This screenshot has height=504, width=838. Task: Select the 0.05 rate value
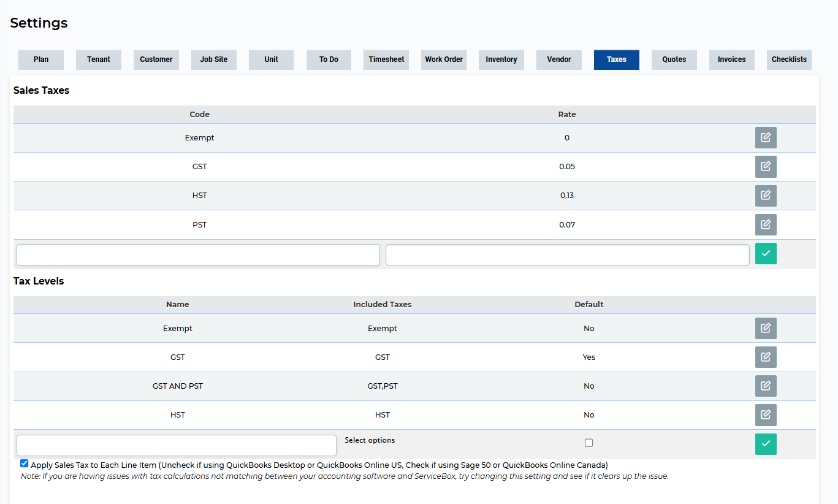pos(567,167)
